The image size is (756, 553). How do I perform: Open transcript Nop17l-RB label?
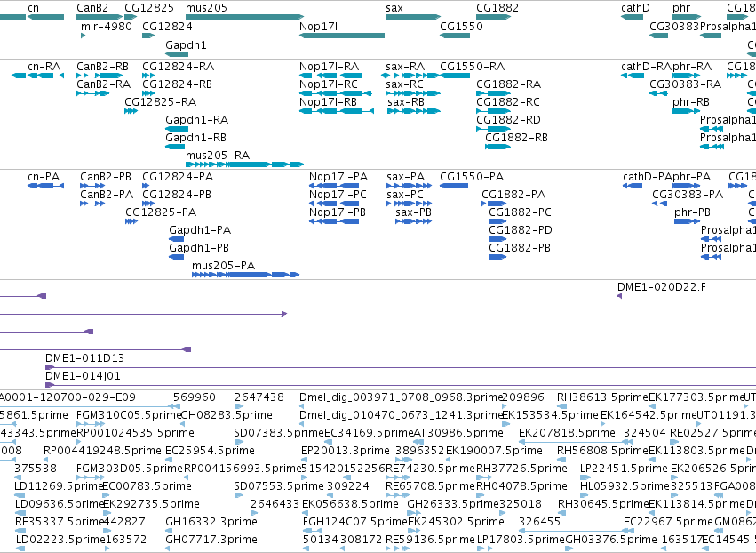[x=328, y=102]
